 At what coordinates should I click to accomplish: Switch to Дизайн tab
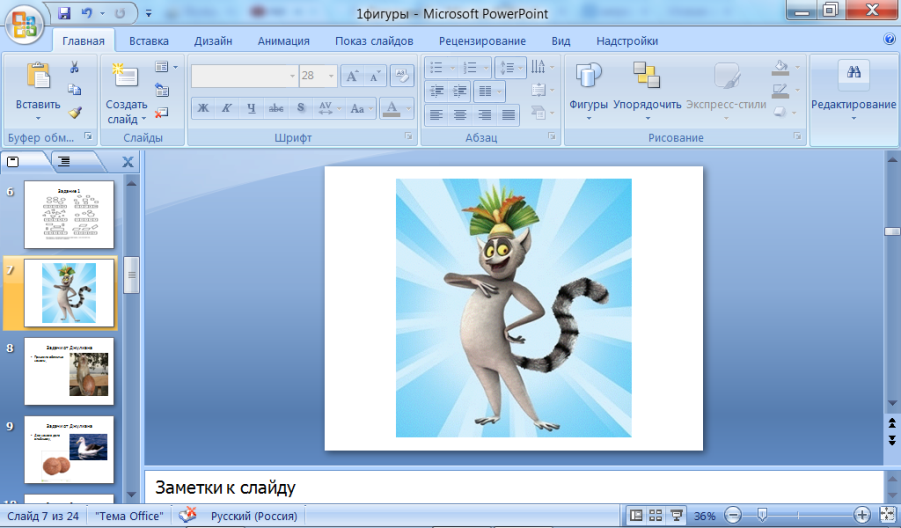click(x=213, y=41)
